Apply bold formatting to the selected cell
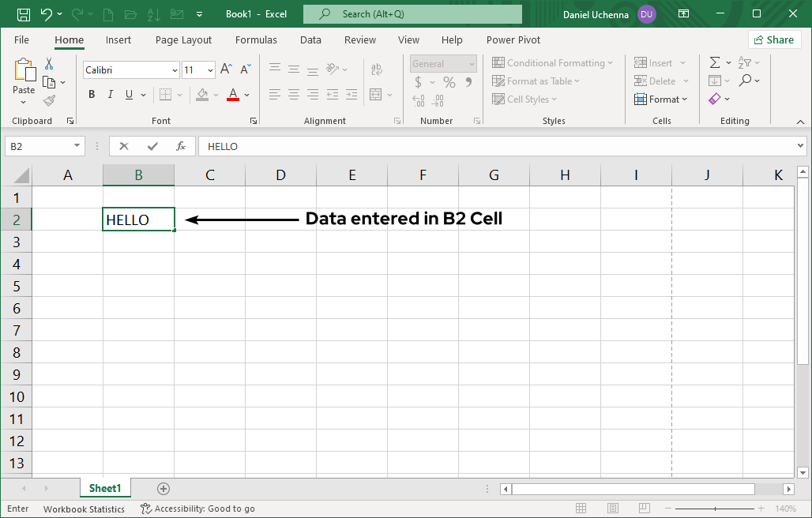 [x=91, y=94]
